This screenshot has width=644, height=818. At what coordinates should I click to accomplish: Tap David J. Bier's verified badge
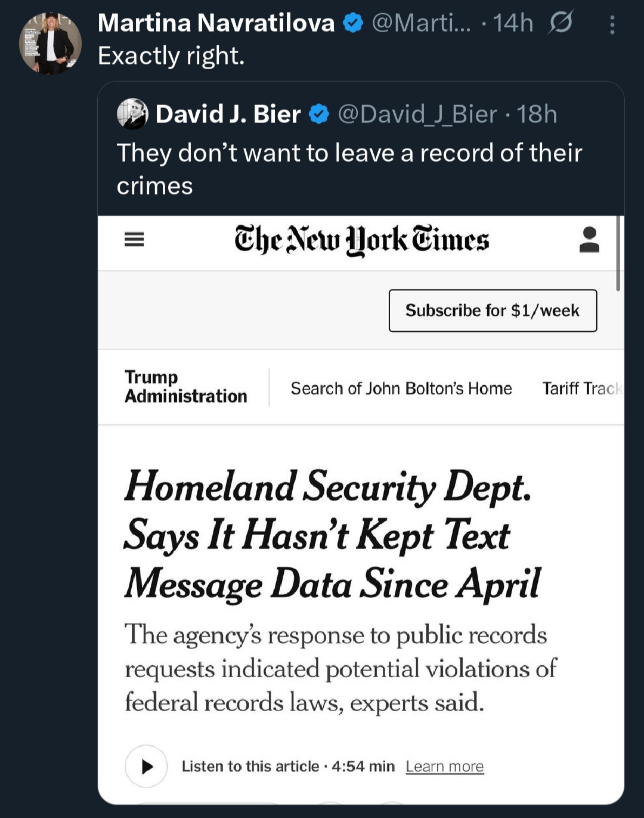pyautogui.click(x=319, y=114)
